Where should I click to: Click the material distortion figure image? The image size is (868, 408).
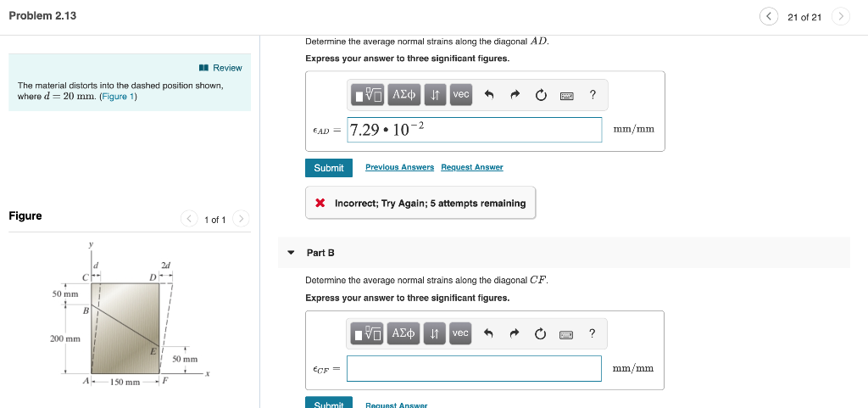[130, 315]
